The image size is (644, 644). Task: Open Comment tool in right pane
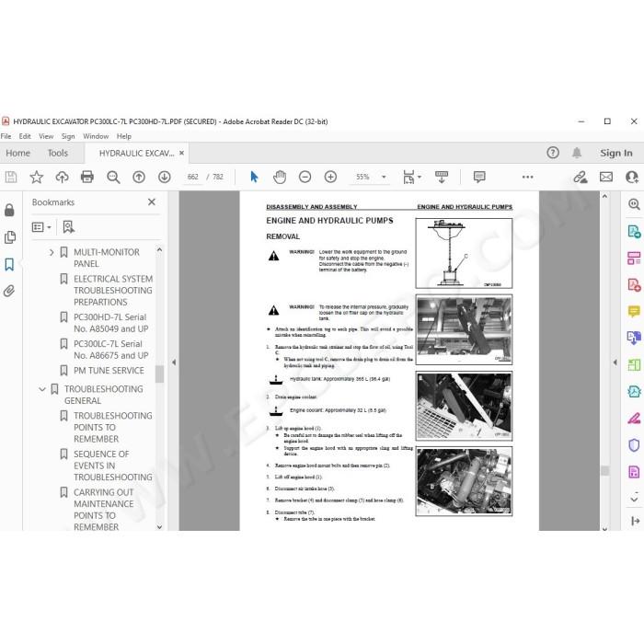pyautogui.click(x=634, y=311)
